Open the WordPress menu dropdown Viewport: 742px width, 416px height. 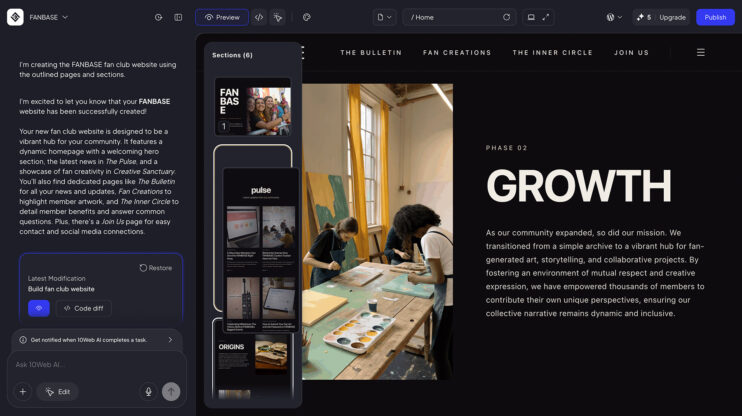click(x=614, y=17)
